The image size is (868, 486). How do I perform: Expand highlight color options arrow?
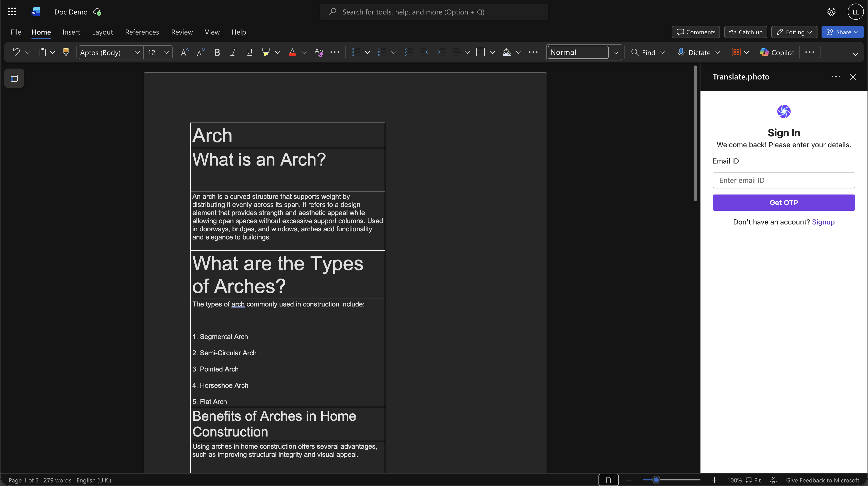[x=278, y=52]
